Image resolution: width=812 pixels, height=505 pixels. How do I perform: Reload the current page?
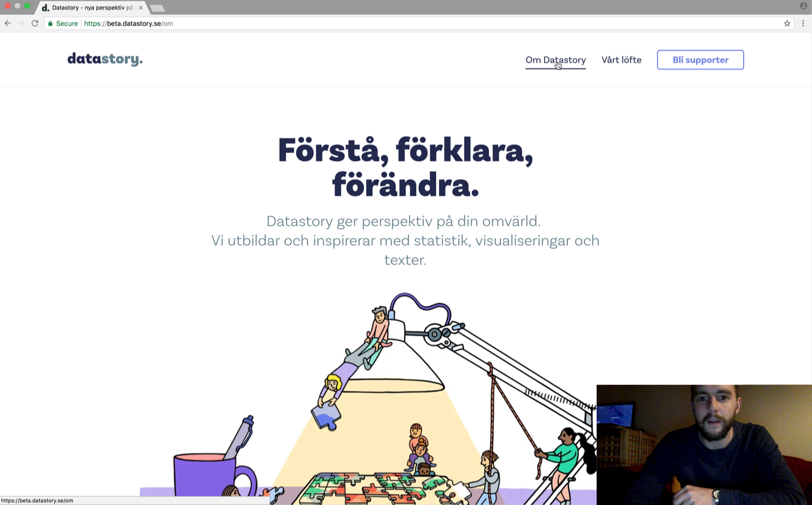click(35, 23)
